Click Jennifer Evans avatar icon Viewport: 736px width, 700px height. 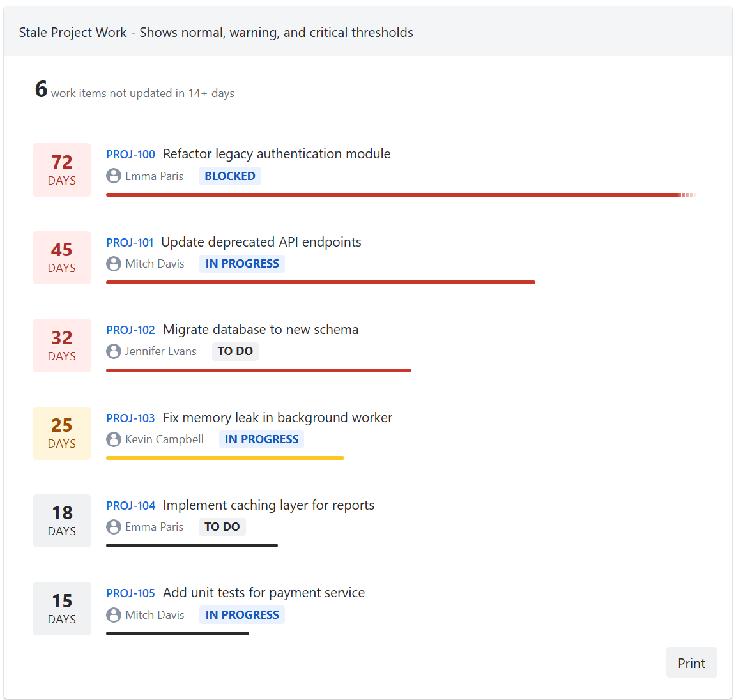point(114,351)
